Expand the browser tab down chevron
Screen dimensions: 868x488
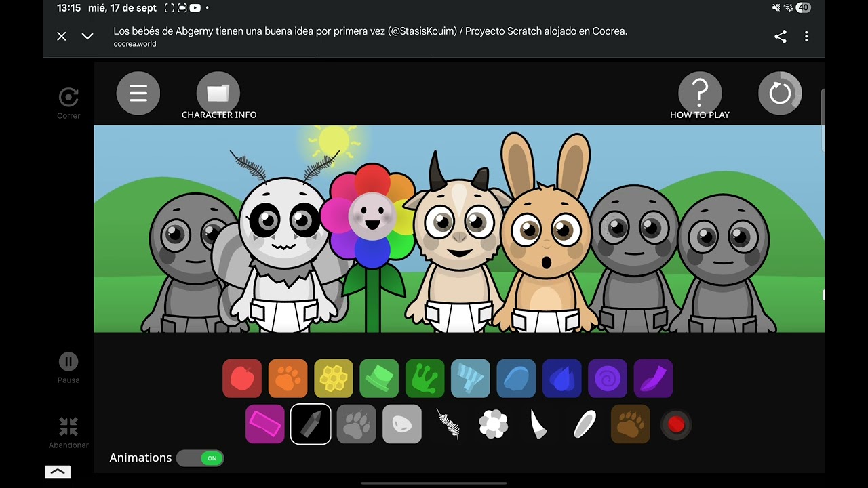pos(87,37)
